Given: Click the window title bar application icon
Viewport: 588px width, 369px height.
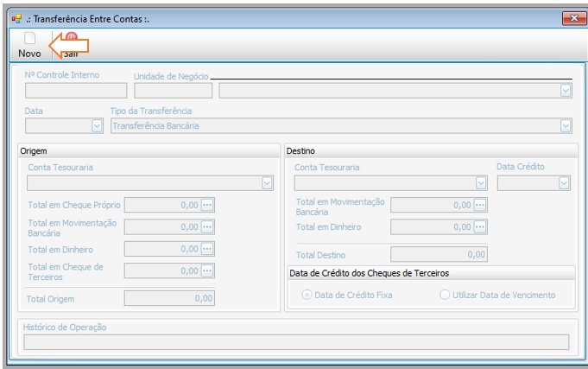Looking at the screenshot, I should [x=16, y=18].
